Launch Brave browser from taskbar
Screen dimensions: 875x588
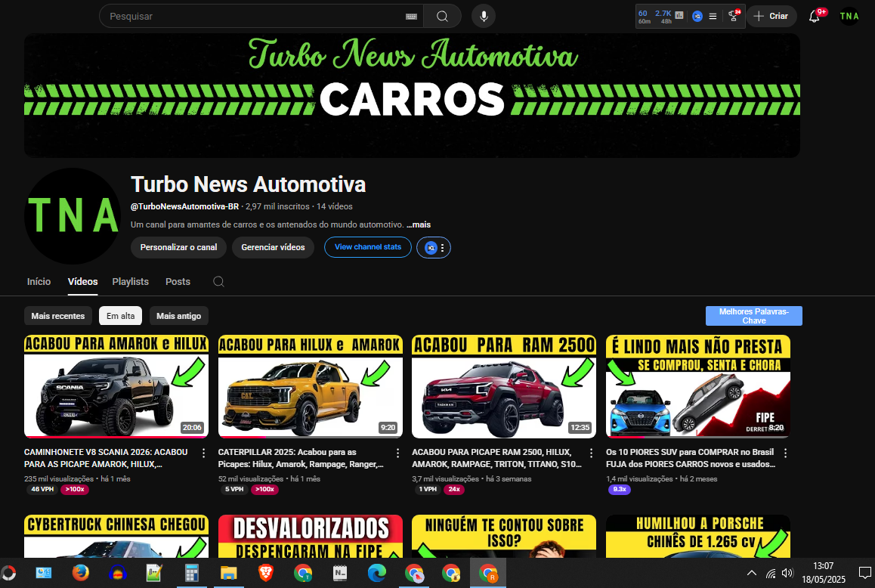click(266, 573)
